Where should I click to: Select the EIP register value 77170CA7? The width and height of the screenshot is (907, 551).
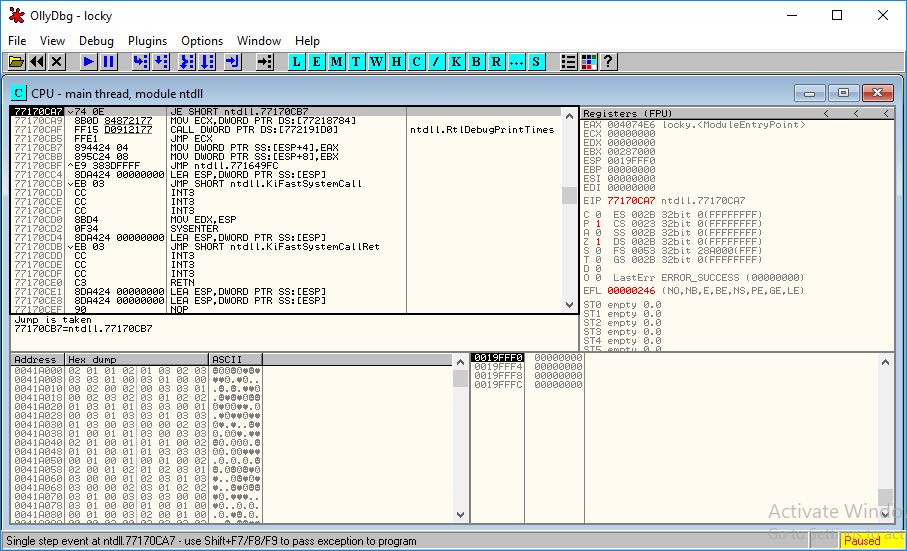tap(631, 201)
